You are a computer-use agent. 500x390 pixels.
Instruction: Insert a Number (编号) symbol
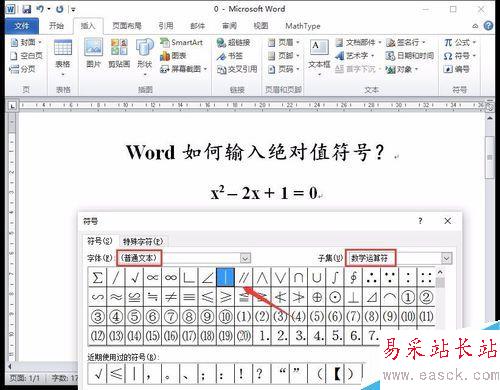(456, 69)
